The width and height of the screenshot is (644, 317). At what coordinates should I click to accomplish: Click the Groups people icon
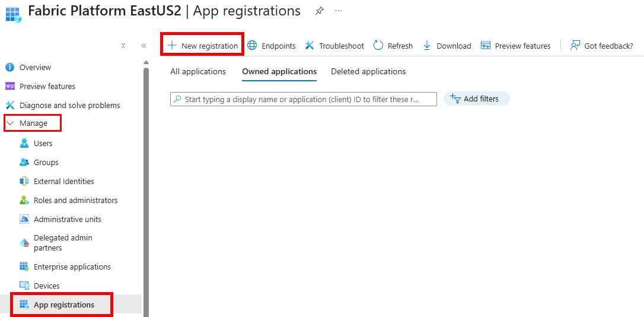point(24,163)
